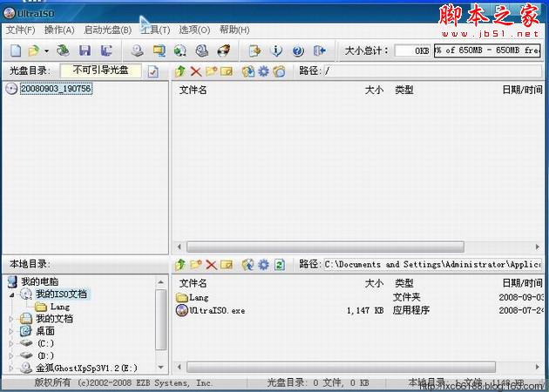Expand the 我的文档 tree node

pyautogui.click(x=11, y=319)
